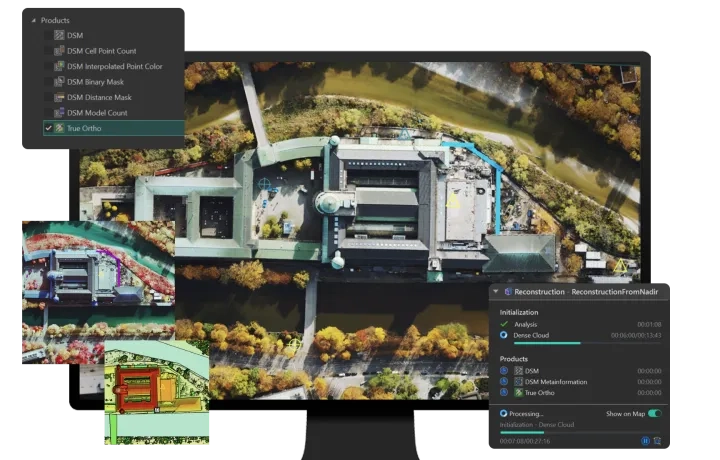Click the Dense Cloud time '00:06:00/00:13:43'
The height and width of the screenshot is (460, 720).
(636, 336)
